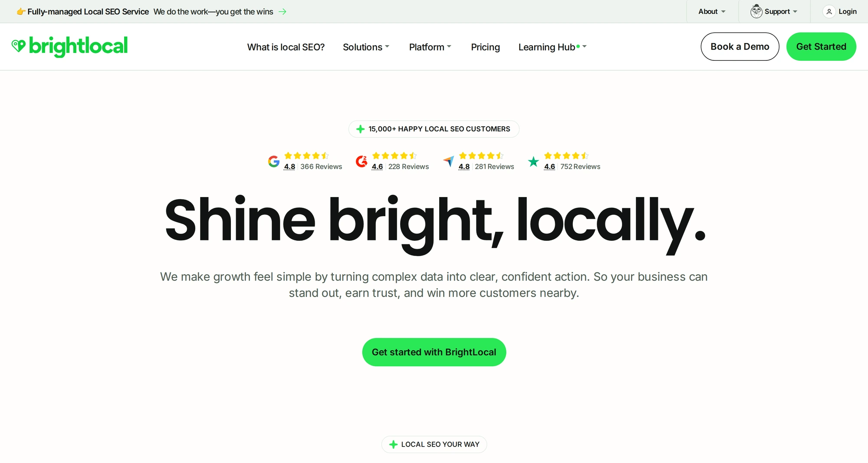The height and width of the screenshot is (463, 868).
Task: Open Fully-managed Local SEO Service link
Action: [88, 12]
